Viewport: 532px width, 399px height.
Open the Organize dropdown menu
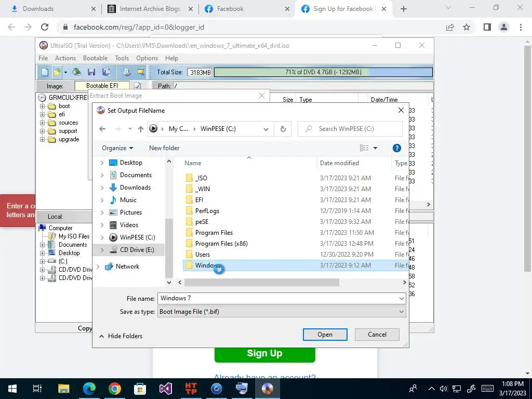tap(117, 148)
